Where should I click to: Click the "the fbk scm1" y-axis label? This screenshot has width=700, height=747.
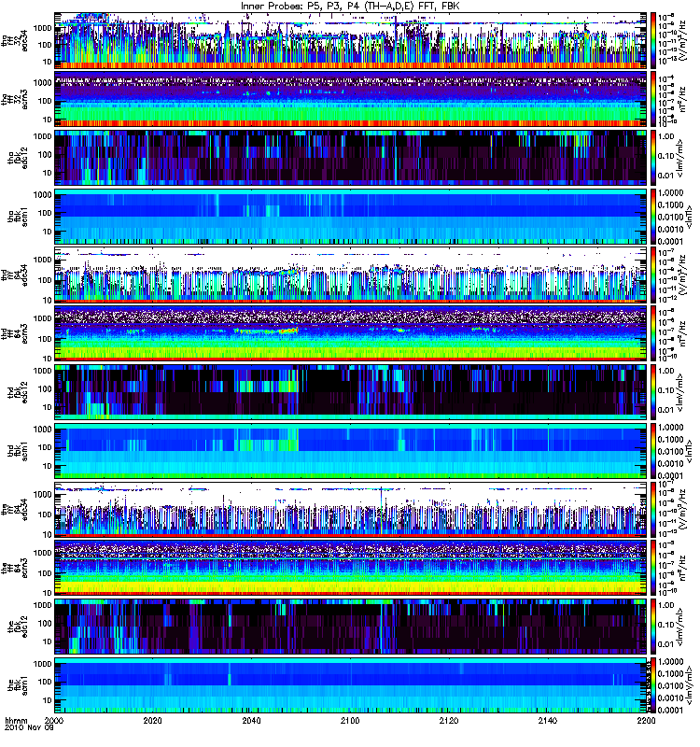18,684
